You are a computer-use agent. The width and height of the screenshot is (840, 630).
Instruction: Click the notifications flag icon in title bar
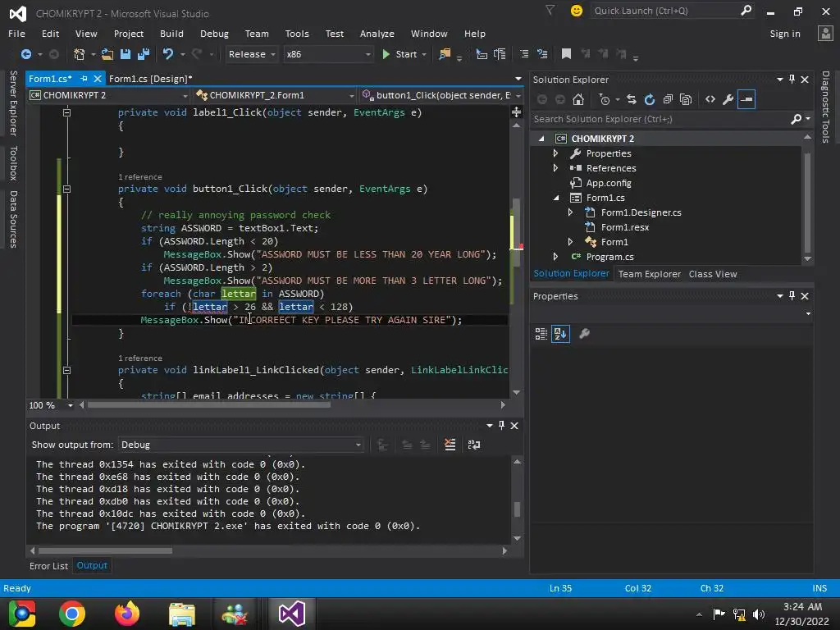pyautogui.click(x=550, y=10)
